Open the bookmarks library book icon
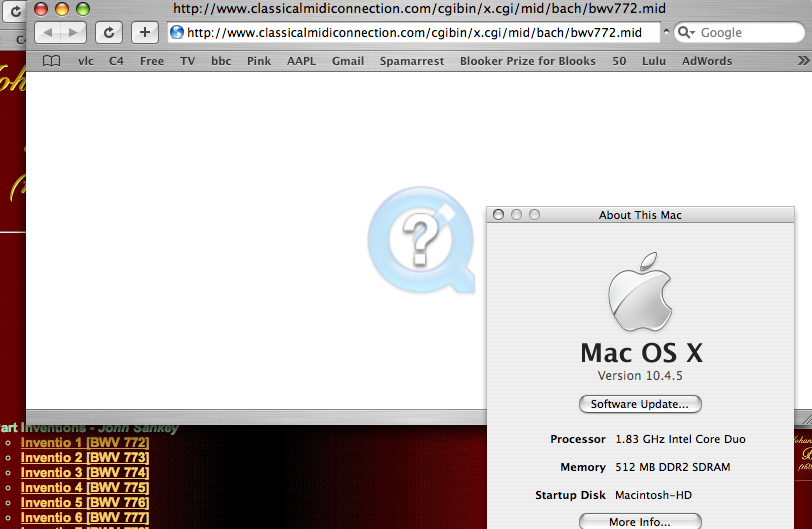This screenshot has height=529, width=812. click(51, 61)
